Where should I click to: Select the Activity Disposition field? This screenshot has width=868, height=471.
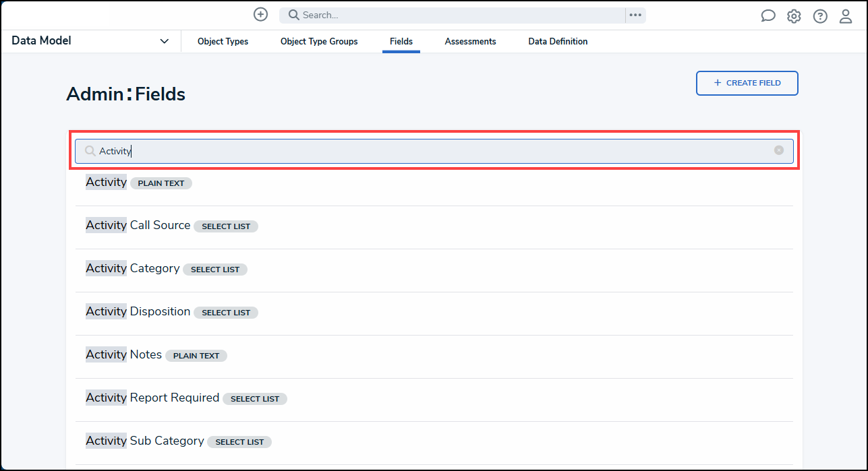[138, 312]
